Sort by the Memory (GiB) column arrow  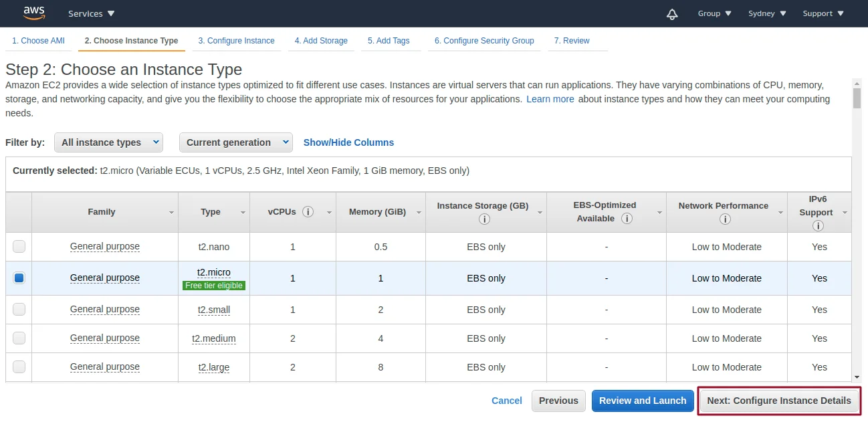(x=419, y=213)
